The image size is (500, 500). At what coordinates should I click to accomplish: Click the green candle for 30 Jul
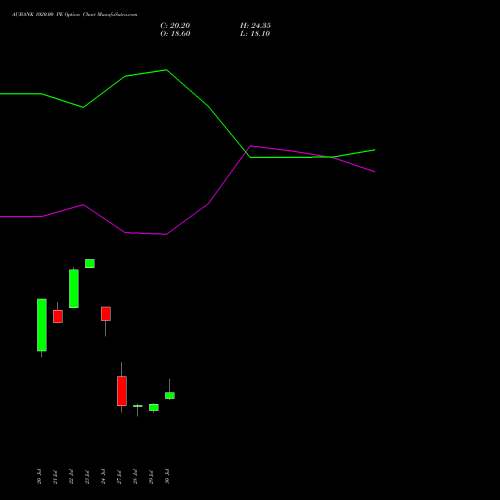(170, 396)
